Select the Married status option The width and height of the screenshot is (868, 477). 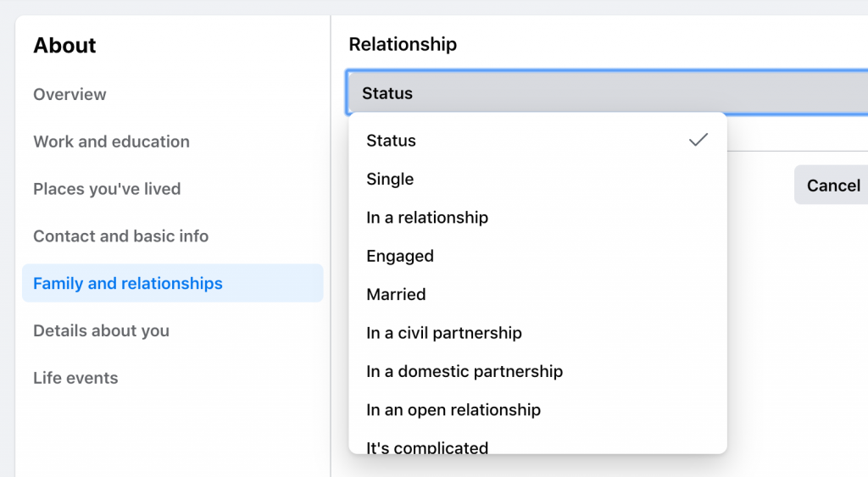click(x=396, y=295)
